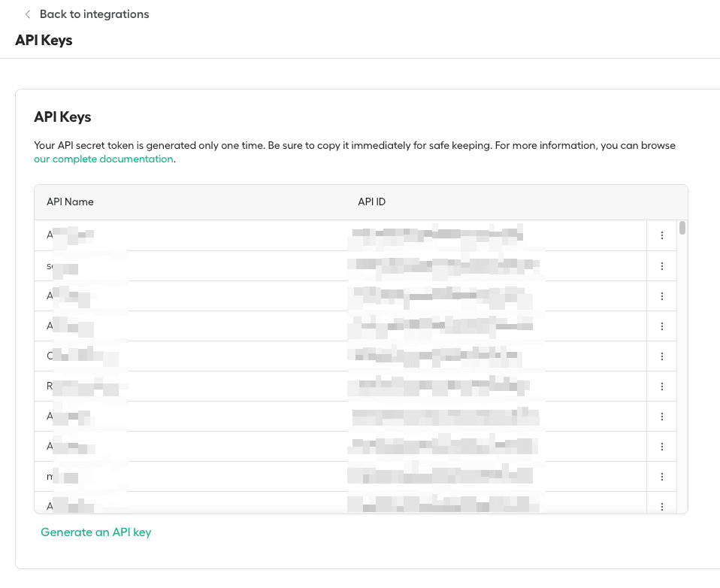Click the "API Name" column header
Viewport: 720px width, 588px height.
coord(70,202)
